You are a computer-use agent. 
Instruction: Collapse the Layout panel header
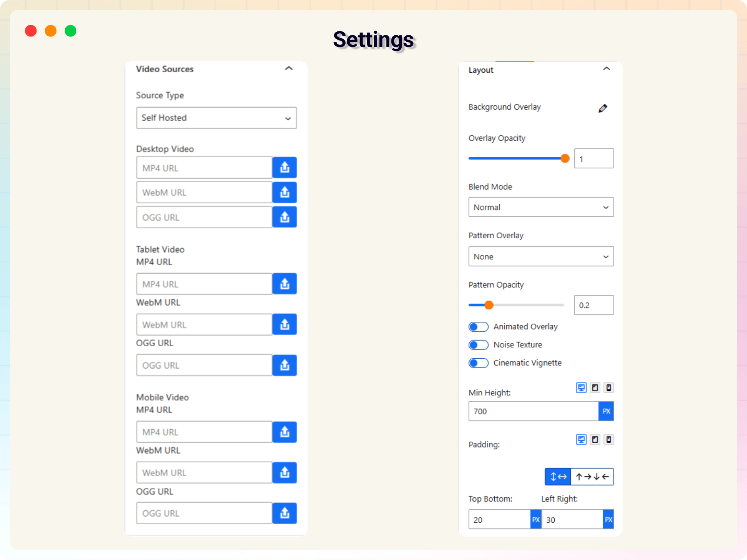606,69
